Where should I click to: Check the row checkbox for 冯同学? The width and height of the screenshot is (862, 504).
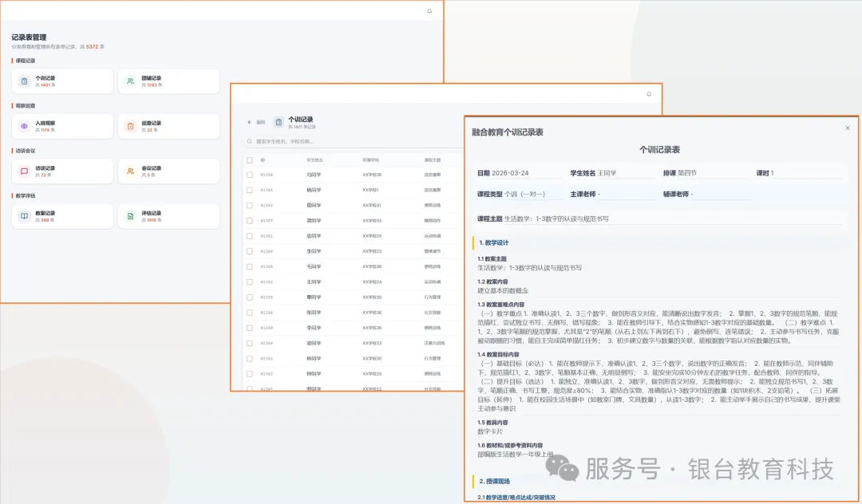pyautogui.click(x=250, y=175)
